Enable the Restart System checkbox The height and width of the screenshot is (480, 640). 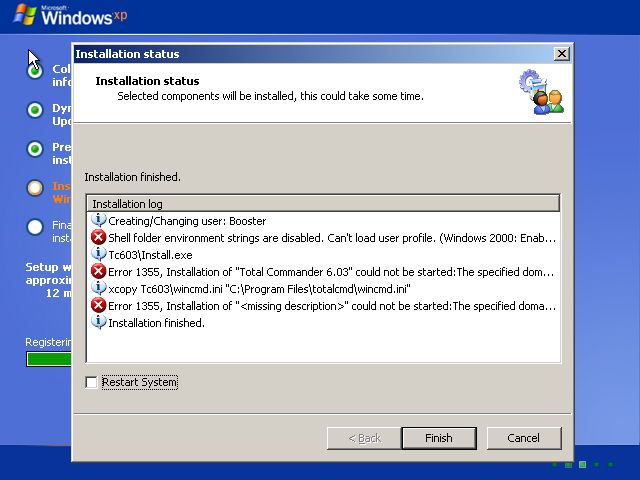coord(91,382)
